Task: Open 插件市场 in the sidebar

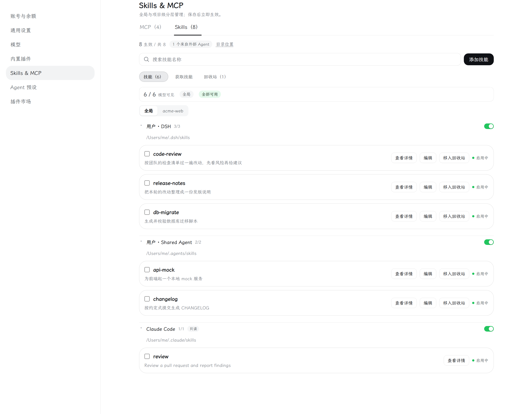Action: [x=50, y=102]
